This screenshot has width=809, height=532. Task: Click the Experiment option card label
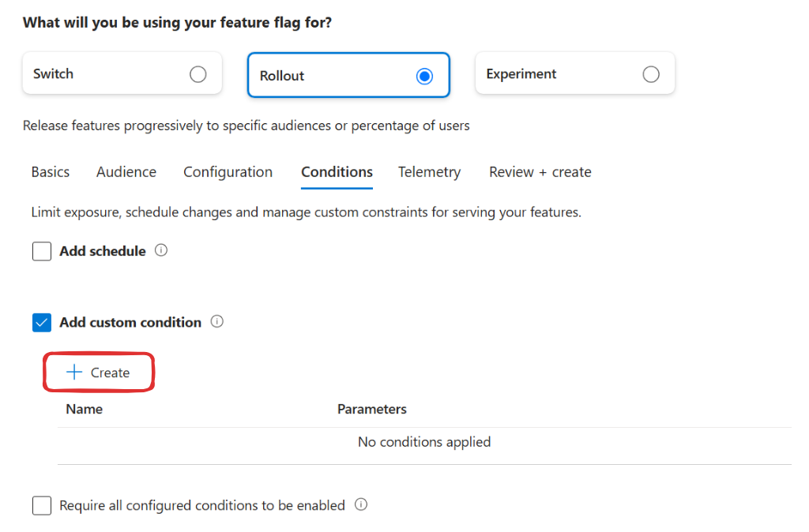pyautogui.click(x=521, y=73)
